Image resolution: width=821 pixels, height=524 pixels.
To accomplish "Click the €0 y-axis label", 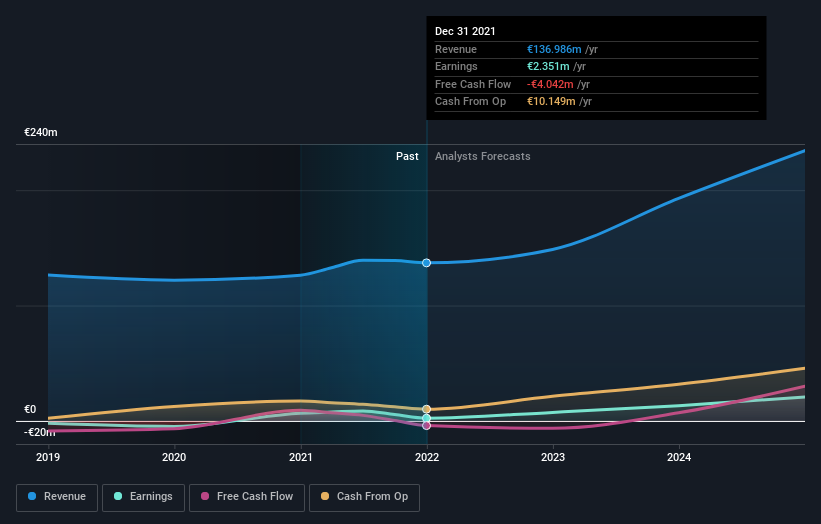I will coord(30,409).
